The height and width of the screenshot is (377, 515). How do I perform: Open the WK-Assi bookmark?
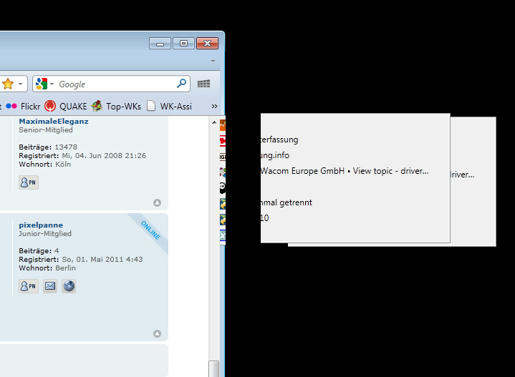pos(170,106)
